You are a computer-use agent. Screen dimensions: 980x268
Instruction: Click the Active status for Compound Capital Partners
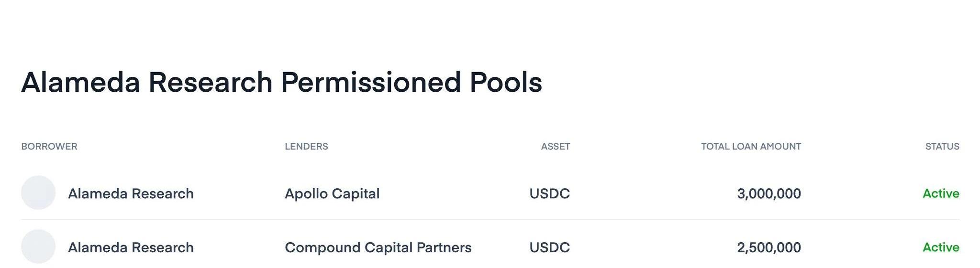pos(941,247)
